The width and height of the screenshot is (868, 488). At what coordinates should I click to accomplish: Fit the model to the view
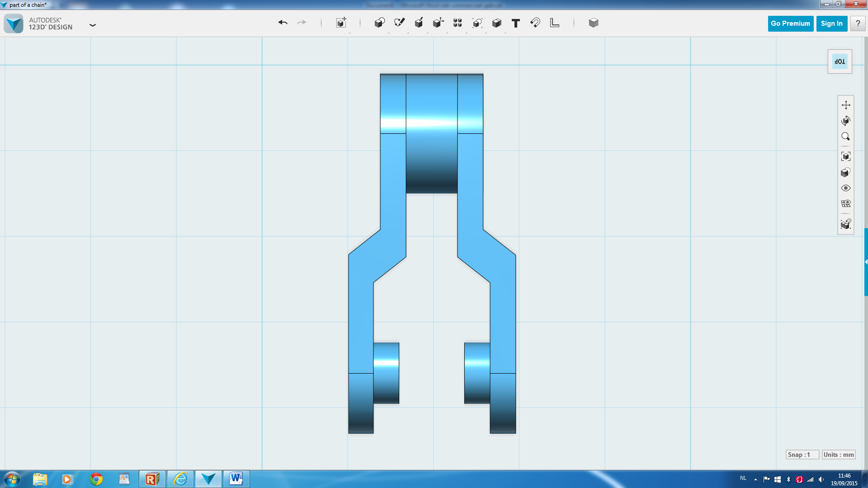pyautogui.click(x=846, y=156)
